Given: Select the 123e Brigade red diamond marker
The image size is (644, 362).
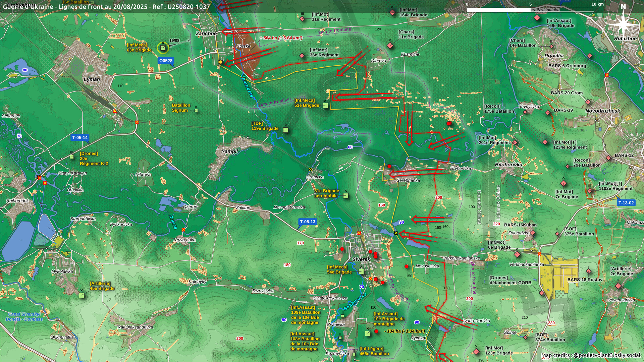Looking at the screenshot, I should coord(476,352).
